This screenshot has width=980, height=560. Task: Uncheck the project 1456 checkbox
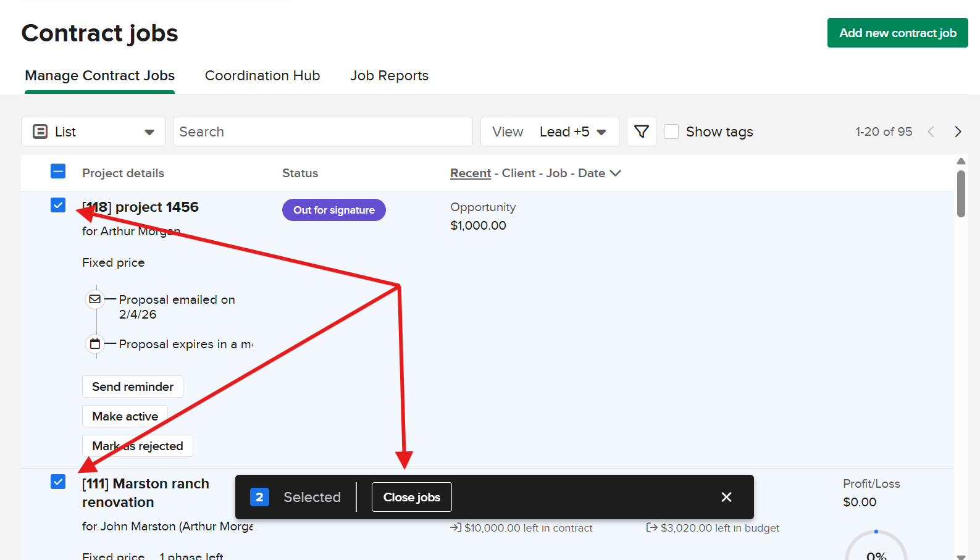tap(58, 205)
